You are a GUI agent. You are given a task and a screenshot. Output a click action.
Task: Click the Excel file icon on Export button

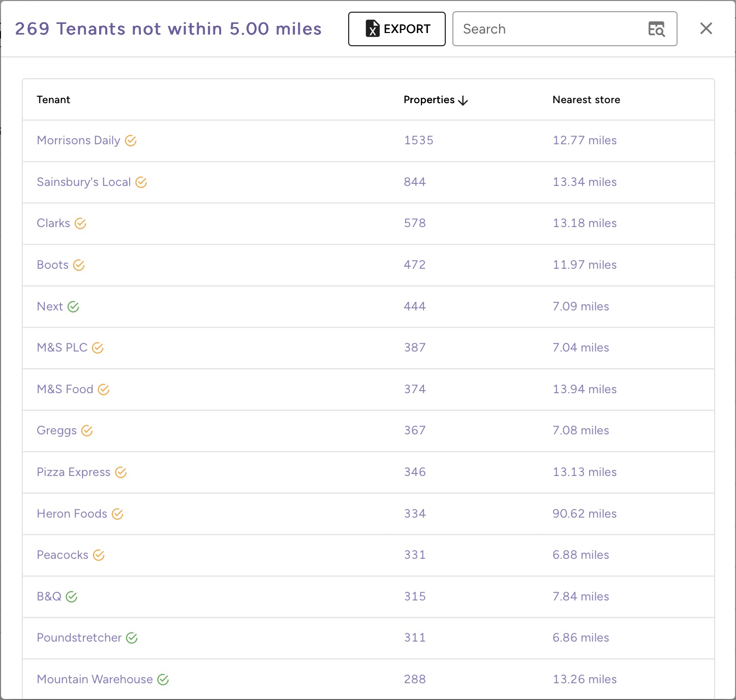tap(373, 29)
